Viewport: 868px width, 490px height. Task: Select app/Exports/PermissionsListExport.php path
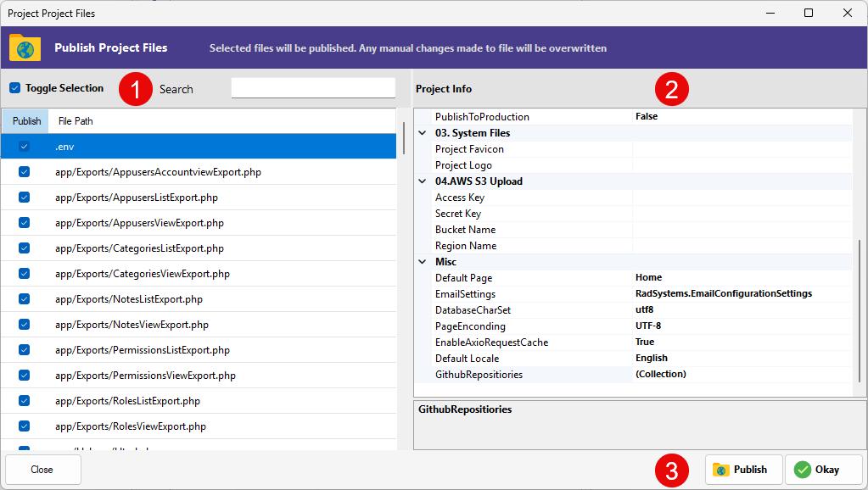(x=143, y=350)
